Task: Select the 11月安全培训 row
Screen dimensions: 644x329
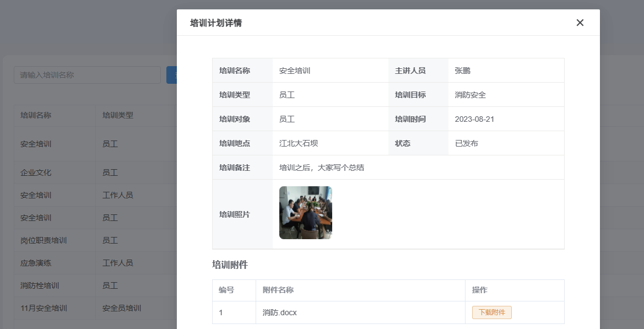Action: click(96, 308)
